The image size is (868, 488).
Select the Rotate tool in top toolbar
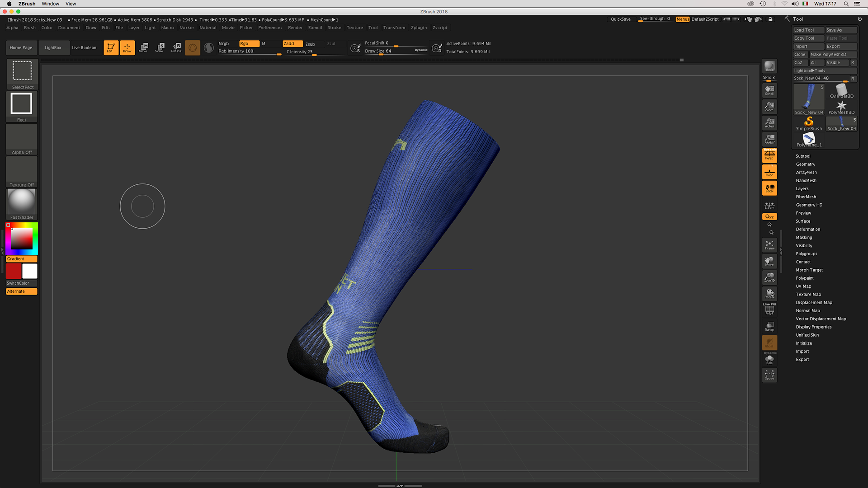(176, 47)
